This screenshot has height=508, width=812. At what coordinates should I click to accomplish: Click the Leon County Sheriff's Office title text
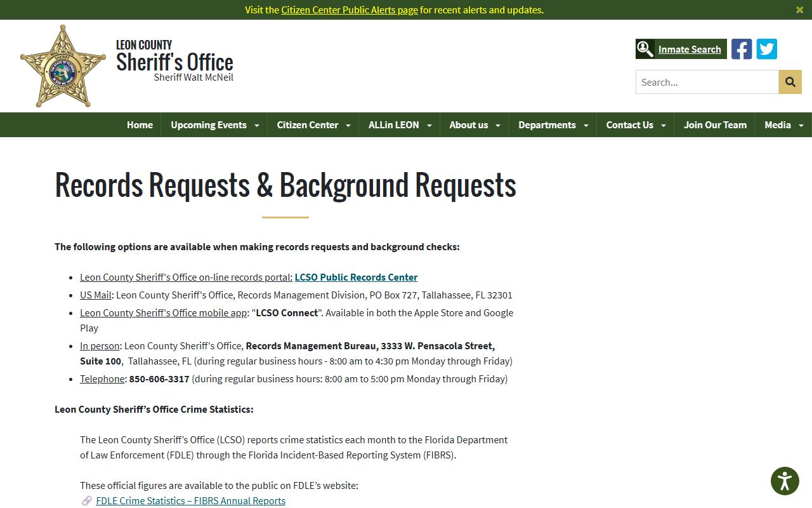pos(174,56)
